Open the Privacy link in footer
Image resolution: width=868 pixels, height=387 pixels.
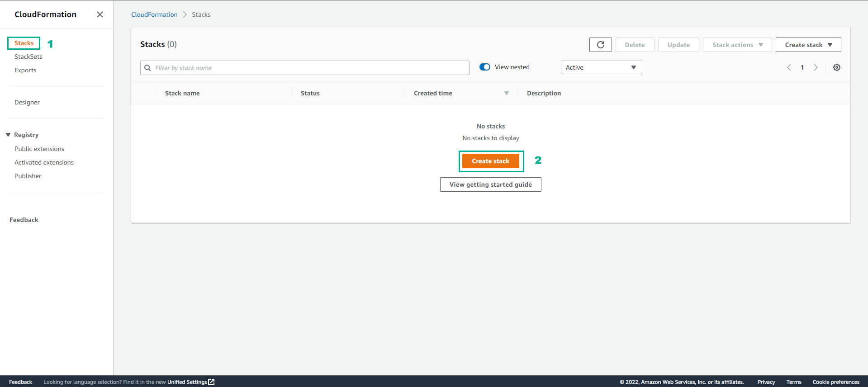766,382
